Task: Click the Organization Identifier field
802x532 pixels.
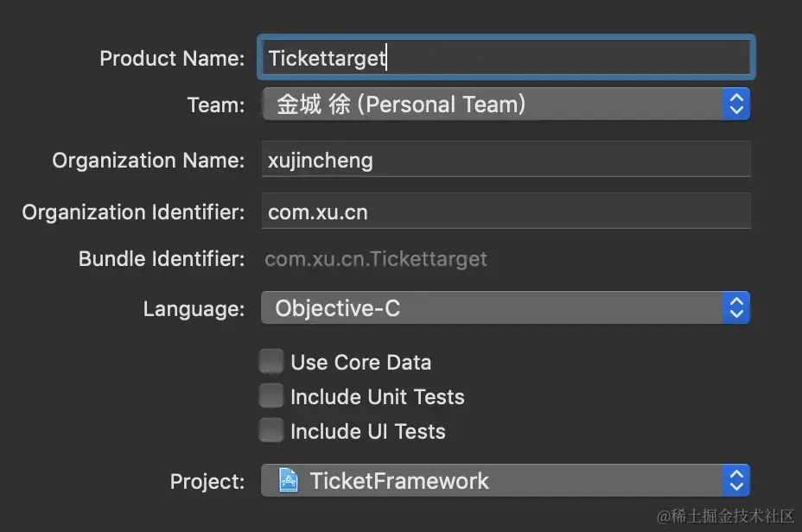Action: click(x=506, y=211)
